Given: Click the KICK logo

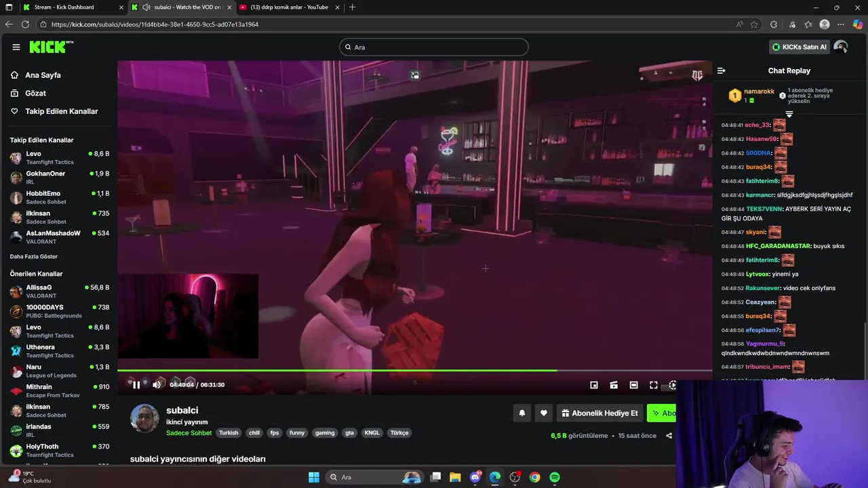Looking at the screenshot, I should point(51,47).
